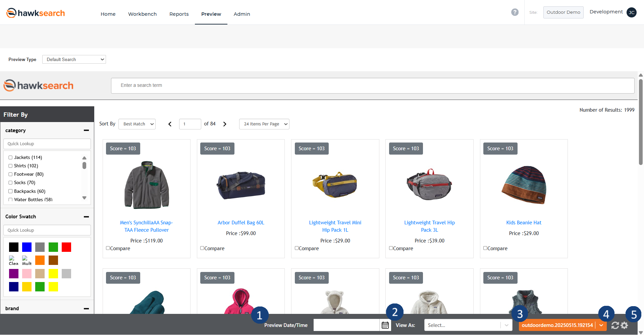Click the outdoordemo.20250515.192154 index button
Screen dimensions: 644x335
(x=557, y=325)
